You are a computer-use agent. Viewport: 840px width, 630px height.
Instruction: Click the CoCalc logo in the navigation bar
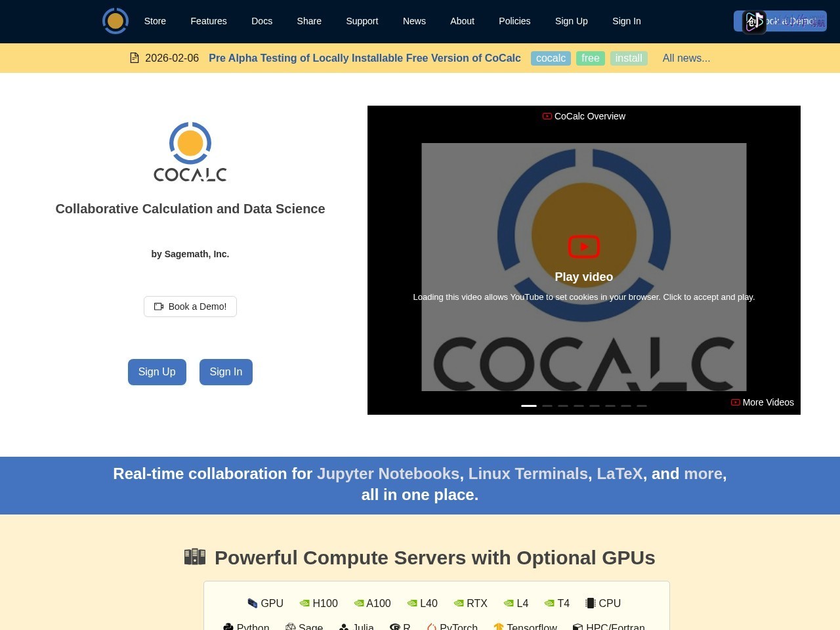[x=115, y=21]
